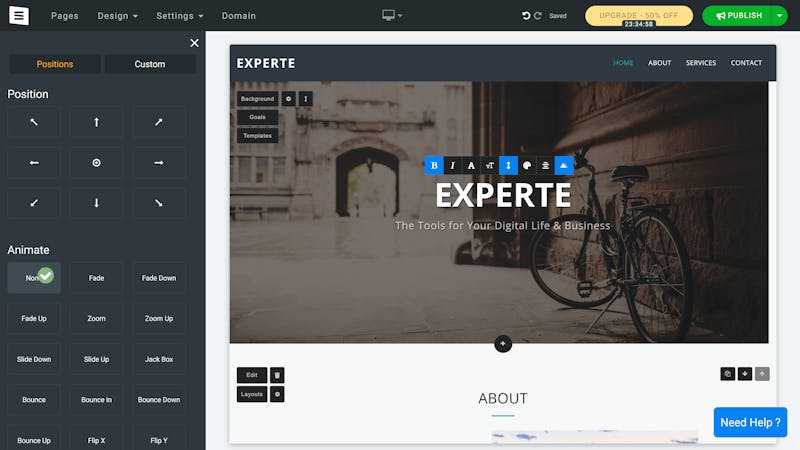Click the Need Help button
The image size is (800, 450).
750,422
